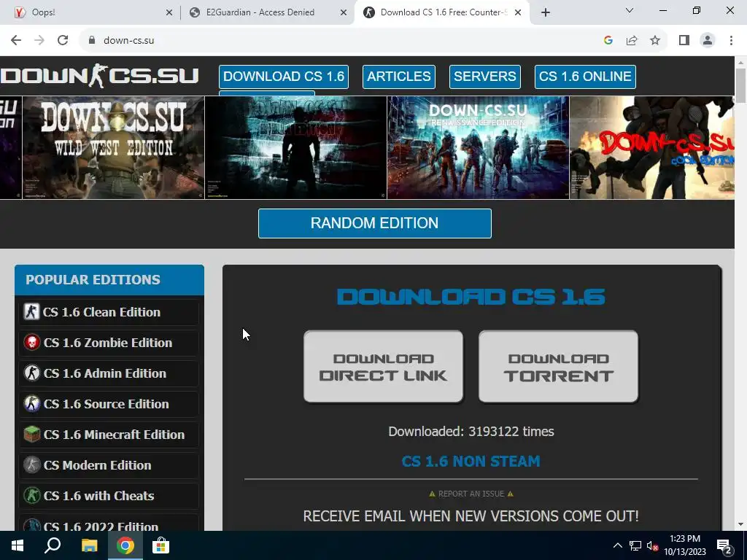Open the CS 1.6 ONLINE nav button
This screenshot has height=560, width=747.
585,77
